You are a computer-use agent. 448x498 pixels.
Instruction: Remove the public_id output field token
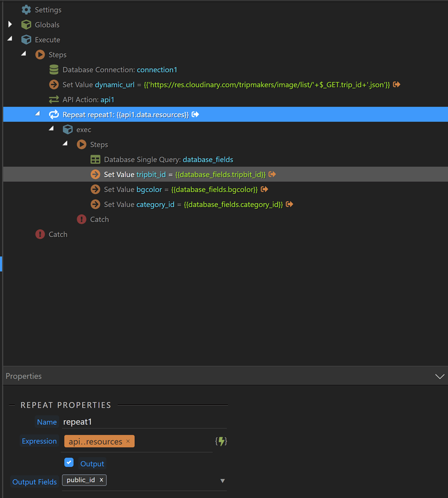click(x=101, y=480)
